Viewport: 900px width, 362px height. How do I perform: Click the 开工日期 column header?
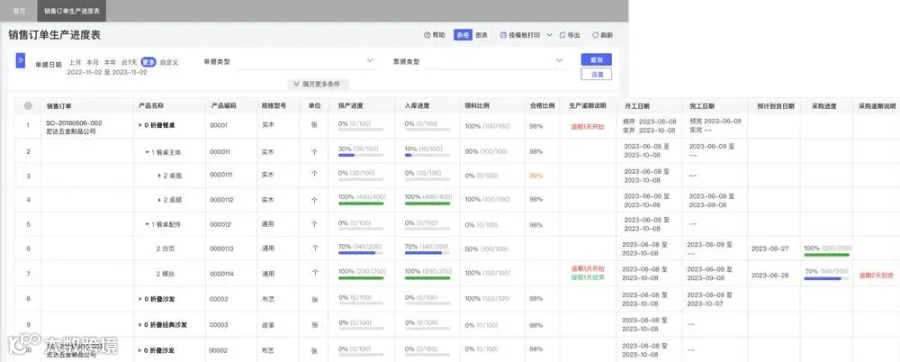click(x=637, y=107)
